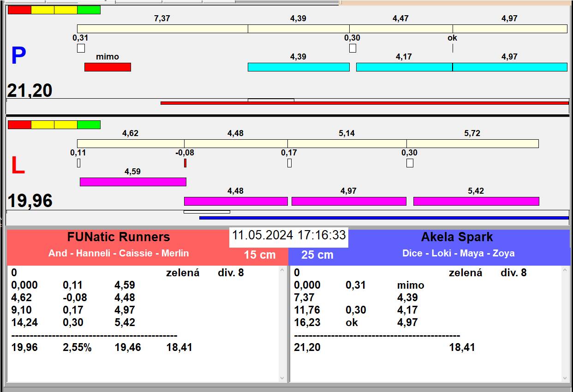Click the cream 5,72 segment in lane L
This screenshot has width=573, height=392.
pos(472,143)
